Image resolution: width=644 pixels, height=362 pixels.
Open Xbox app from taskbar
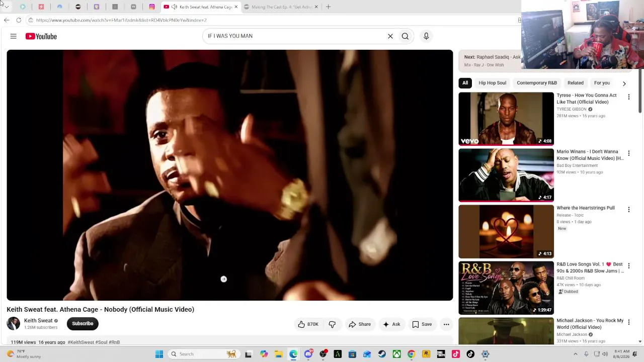click(397, 354)
